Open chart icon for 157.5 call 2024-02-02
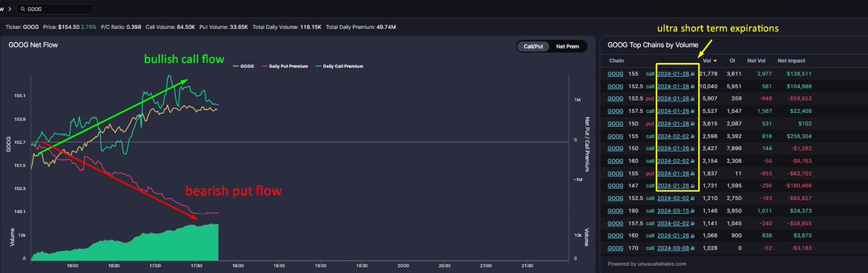Screen dimensions: 868x273 (x=693, y=222)
